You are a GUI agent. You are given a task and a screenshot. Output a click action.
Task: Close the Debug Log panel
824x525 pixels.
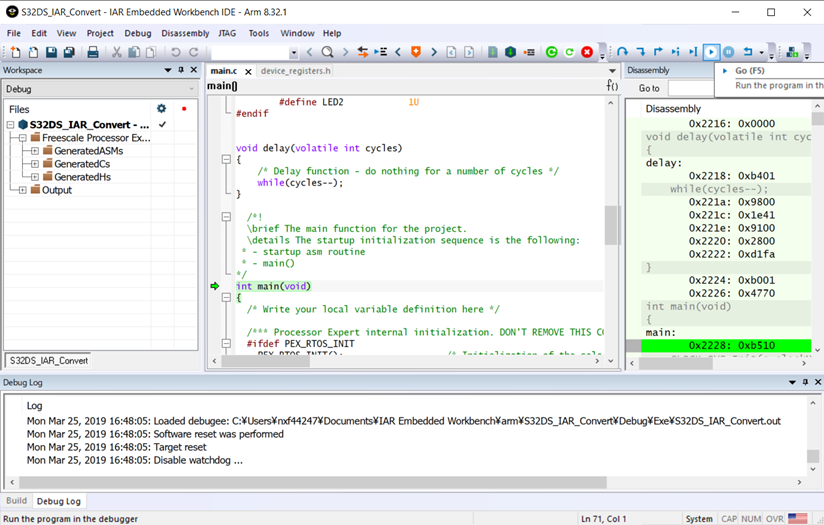(818, 382)
